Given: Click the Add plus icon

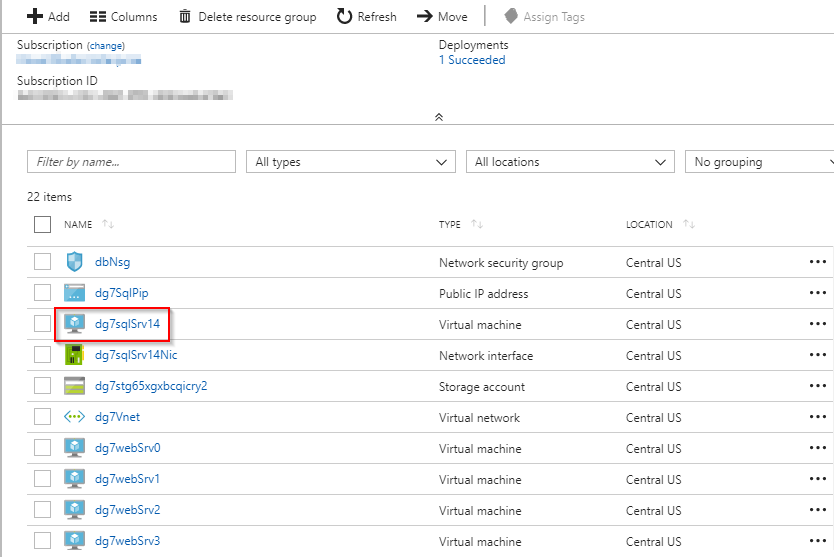Looking at the screenshot, I should [x=35, y=16].
